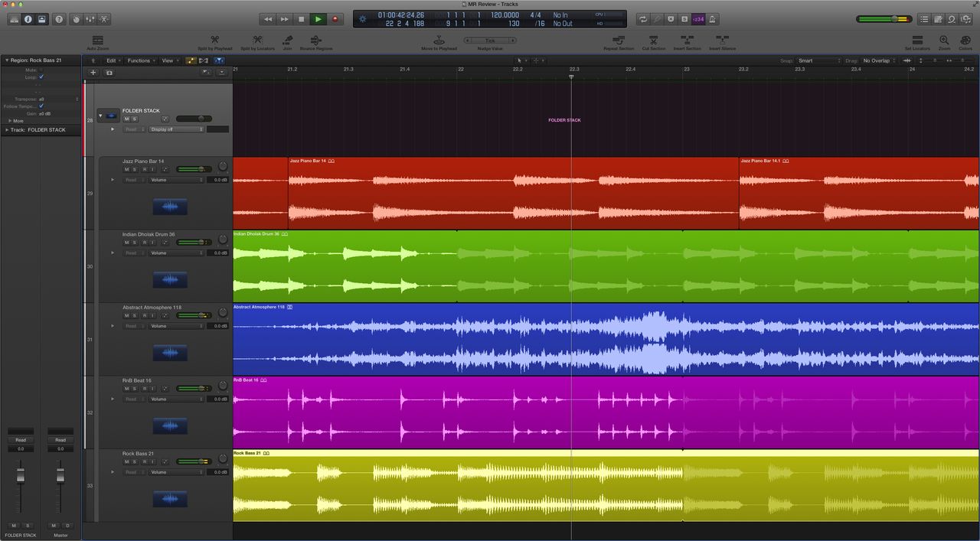
Task: Toggle the purple count-in 1234 button
Action: pyautogui.click(x=698, y=18)
